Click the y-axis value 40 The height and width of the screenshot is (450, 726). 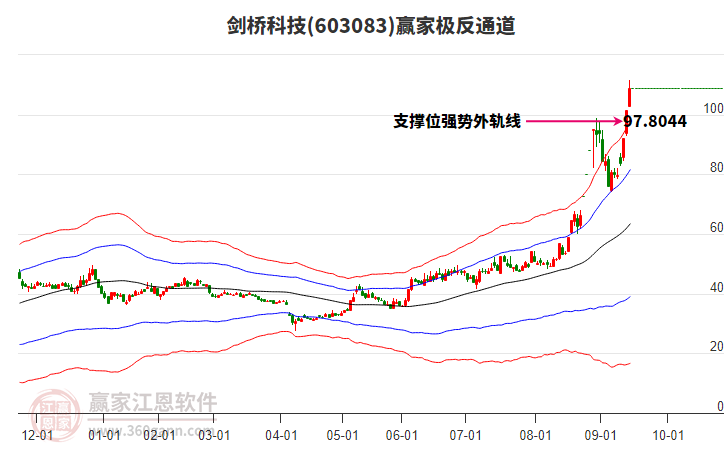pos(716,288)
